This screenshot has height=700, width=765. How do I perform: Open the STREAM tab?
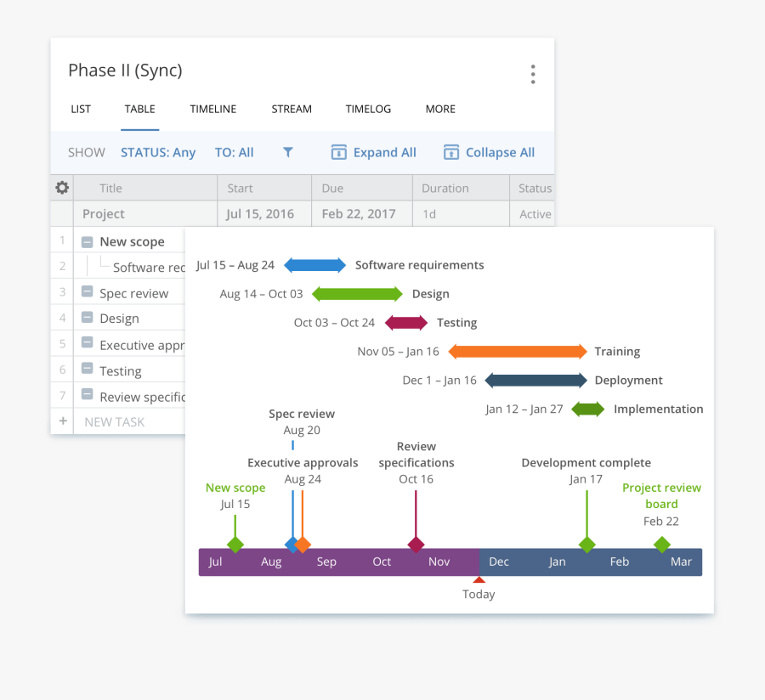292,109
